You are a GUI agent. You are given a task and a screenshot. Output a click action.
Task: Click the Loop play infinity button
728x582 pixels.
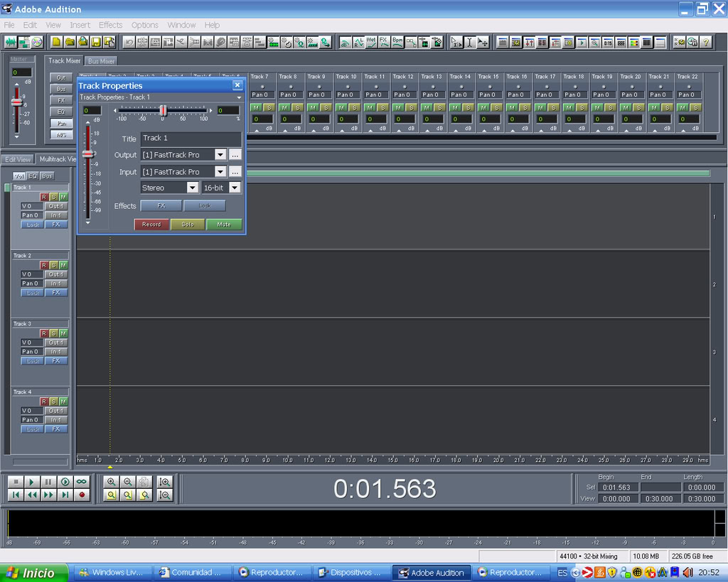[82, 481]
